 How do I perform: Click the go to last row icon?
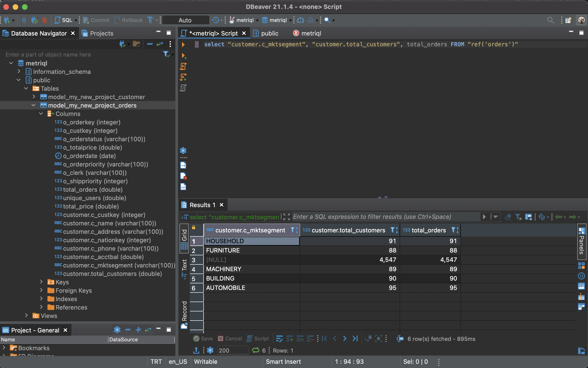[x=355, y=339]
